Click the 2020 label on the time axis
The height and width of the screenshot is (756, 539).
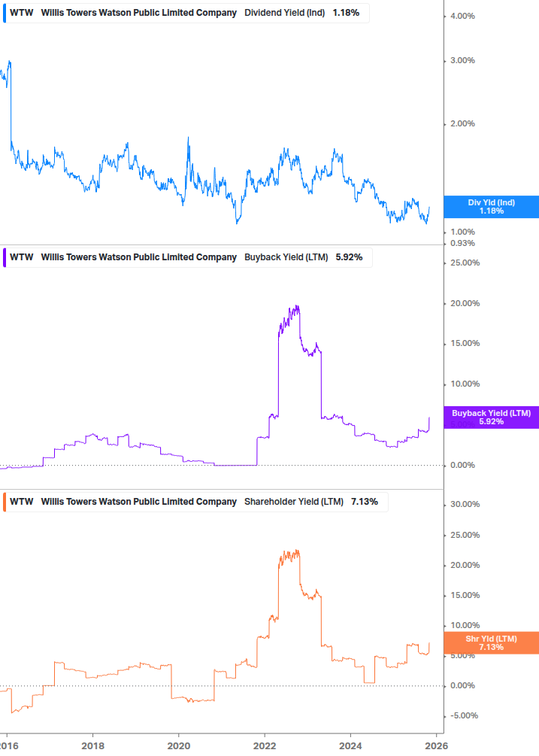(x=179, y=746)
